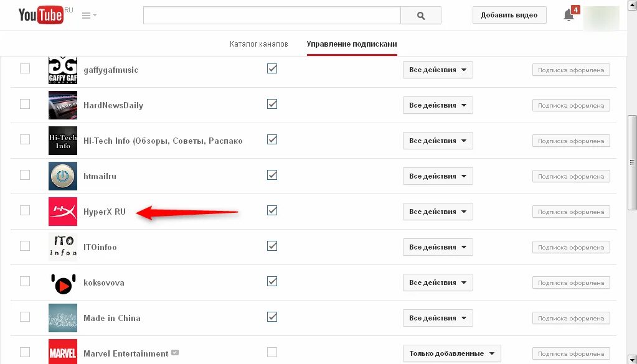Click the 'Добавить видео' button
Image resolution: width=637 pixels, height=364 pixels.
click(509, 15)
